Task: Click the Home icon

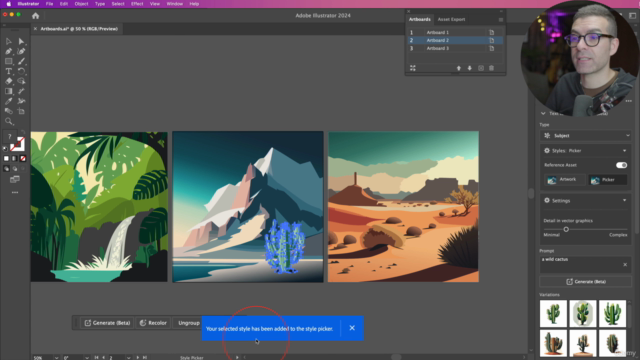Action: [36, 16]
